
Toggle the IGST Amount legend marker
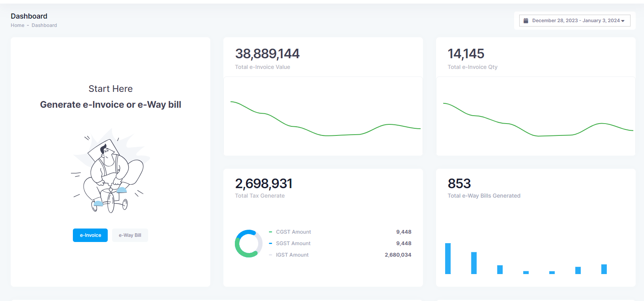click(x=271, y=255)
